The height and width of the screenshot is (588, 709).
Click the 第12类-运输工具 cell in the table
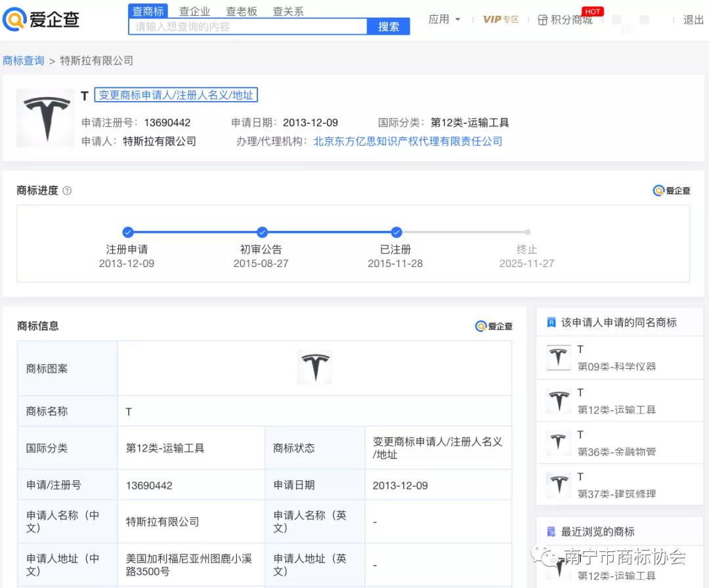click(x=191, y=448)
